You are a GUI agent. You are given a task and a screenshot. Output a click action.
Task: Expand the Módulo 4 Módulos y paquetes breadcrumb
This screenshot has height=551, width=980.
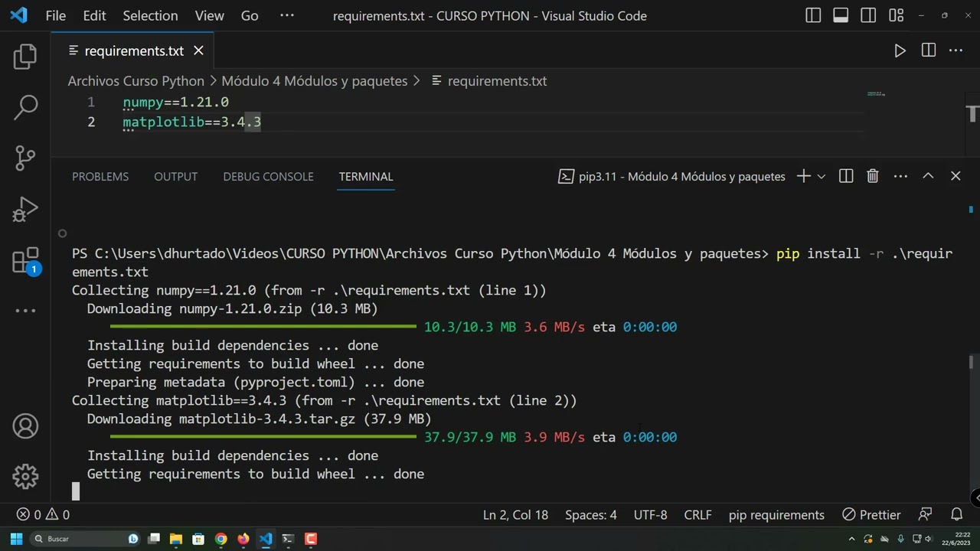click(x=314, y=81)
